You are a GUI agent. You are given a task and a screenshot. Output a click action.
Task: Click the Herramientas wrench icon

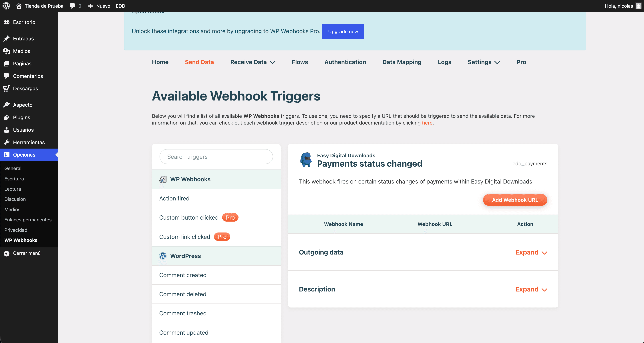(7, 142)
